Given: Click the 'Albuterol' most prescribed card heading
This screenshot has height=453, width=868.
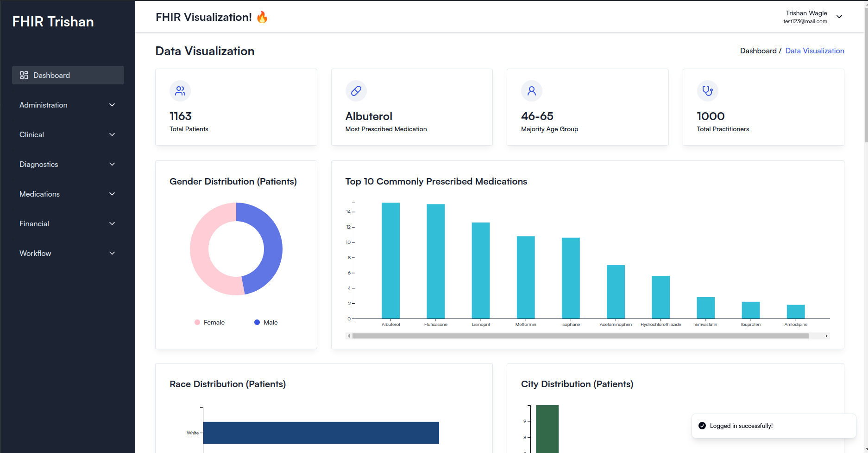Looking at the screenshot, I should [x=369, y=116].
